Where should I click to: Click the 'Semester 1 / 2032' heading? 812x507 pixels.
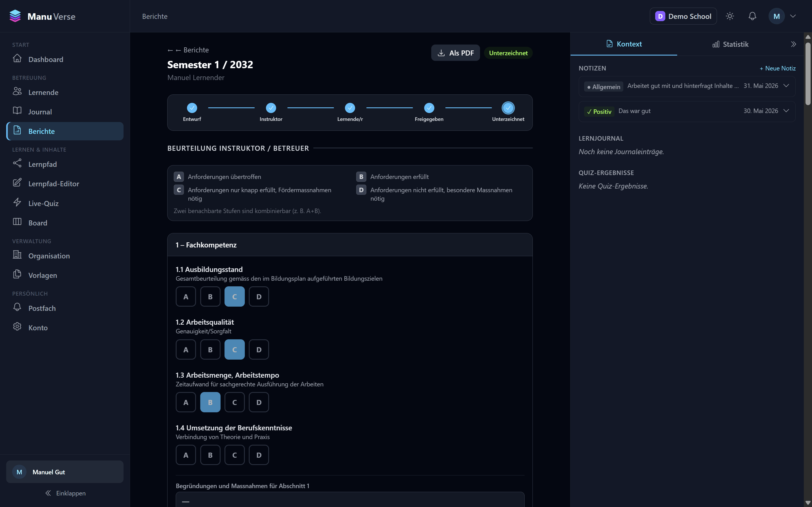point(210,64)
